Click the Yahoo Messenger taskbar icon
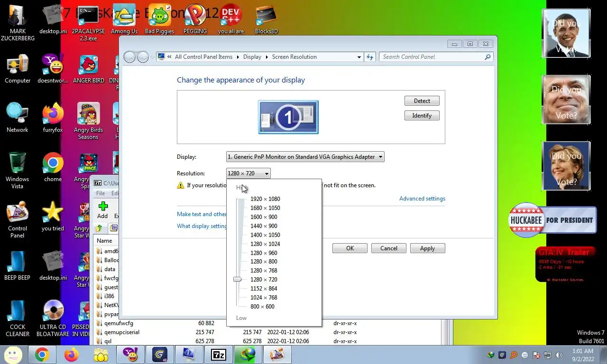Screen dimensions: 607x364 (x=130, y=355)
